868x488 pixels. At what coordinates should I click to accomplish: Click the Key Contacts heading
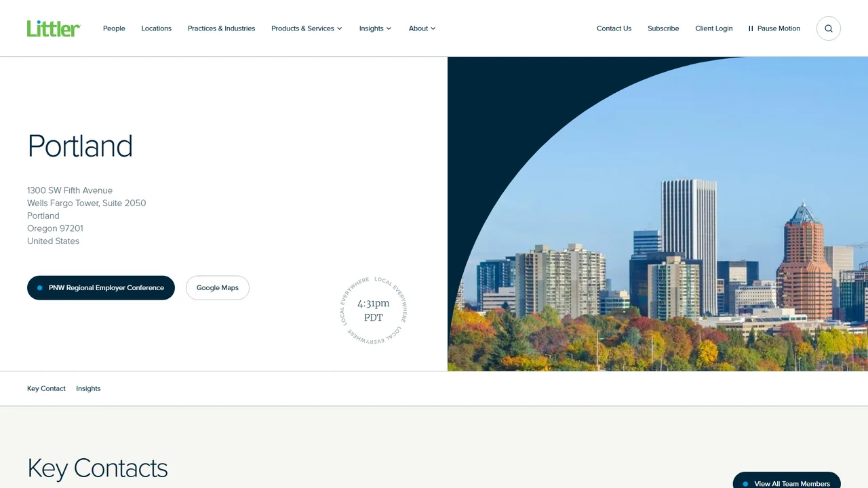(x=98, y=468)
